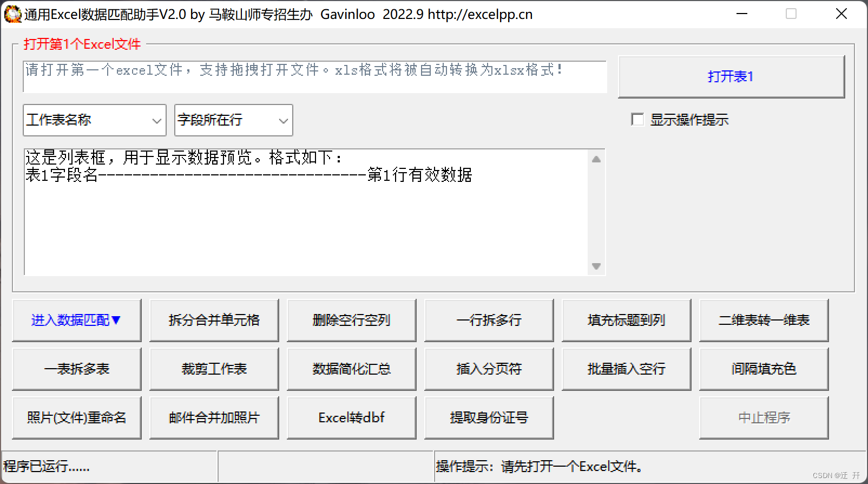The width and height of the screenshot is (868, 484).
Task: Click the 照片(文件)重命名 button
Action: pyautogui.click(x=76, y=417)
